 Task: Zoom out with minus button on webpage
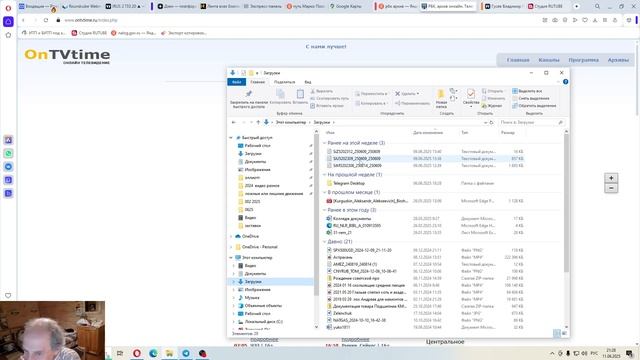tap(611, 188)
